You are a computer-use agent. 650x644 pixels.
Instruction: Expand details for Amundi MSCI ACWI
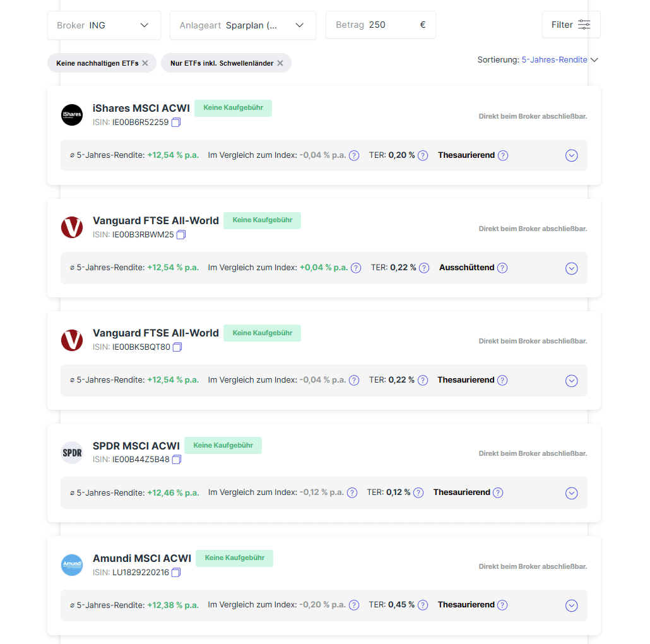point(571,605)
